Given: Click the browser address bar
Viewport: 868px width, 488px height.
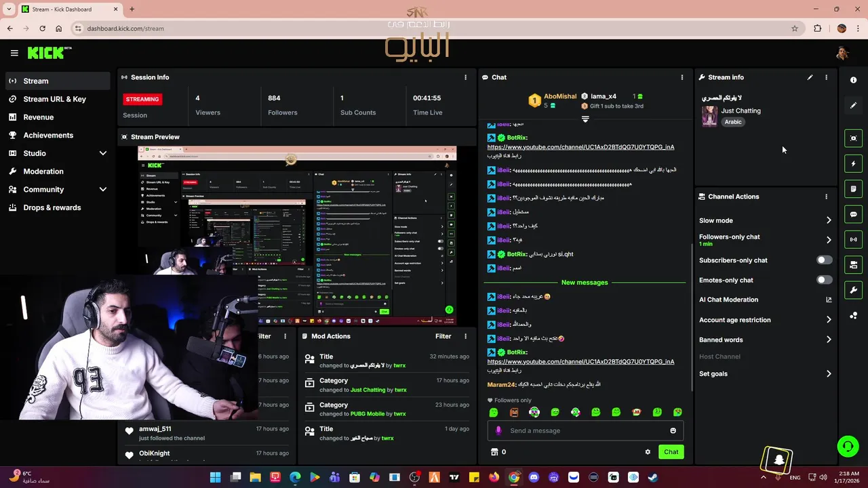Looking at the screenshot, I should pos(434,28).
